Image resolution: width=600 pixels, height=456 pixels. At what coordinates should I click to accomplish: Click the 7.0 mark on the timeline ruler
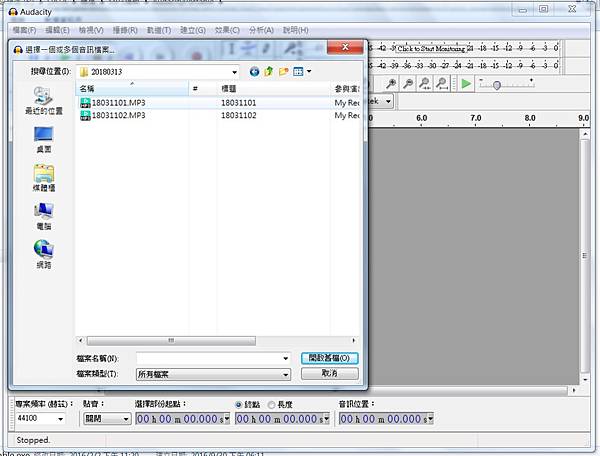476,118
